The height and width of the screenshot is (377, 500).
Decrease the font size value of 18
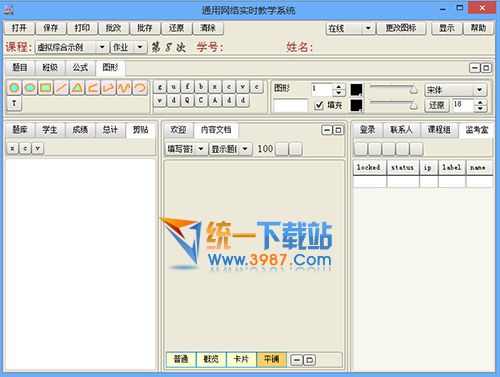(480, 108)
